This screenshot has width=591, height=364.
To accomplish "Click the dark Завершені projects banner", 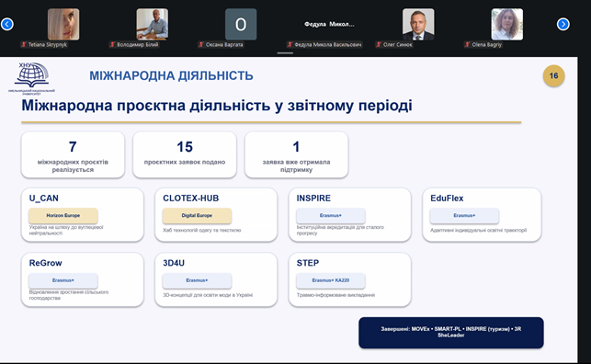I will pyautogui.click(x=450, y=333).
